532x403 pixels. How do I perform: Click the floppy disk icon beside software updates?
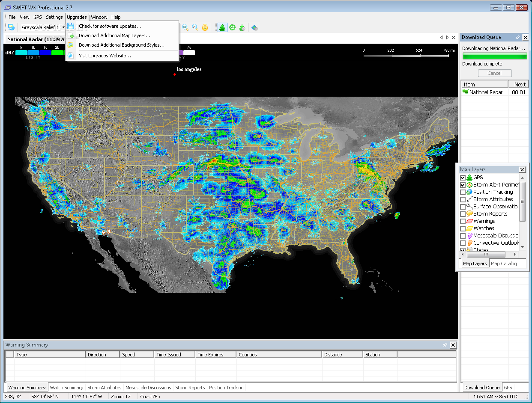(71, 26)
